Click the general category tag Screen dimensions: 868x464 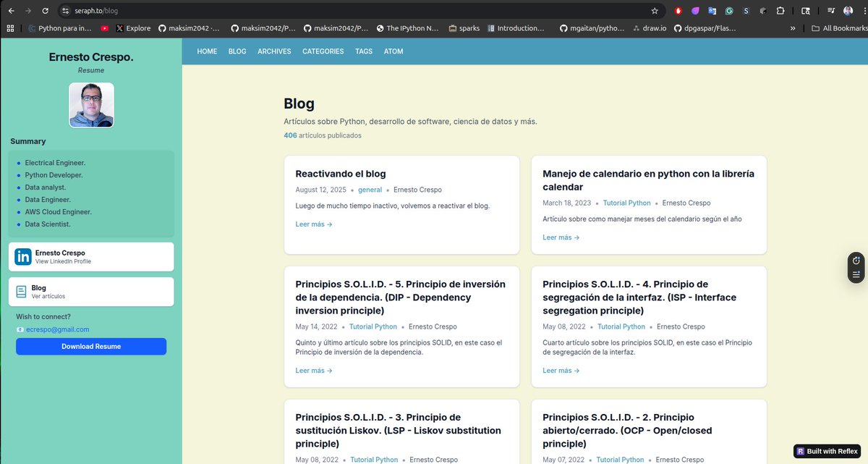(370, 190)
